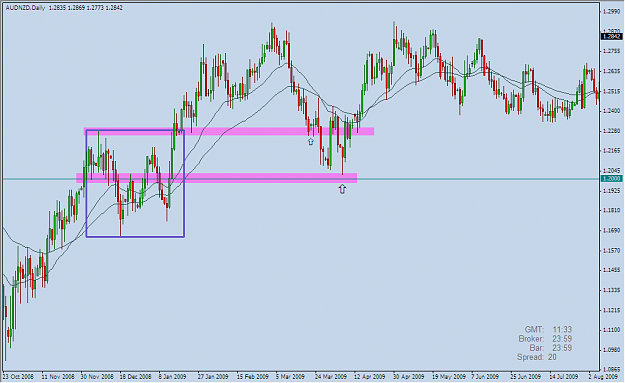Click the 15 Feb 2009 date label
The image size is (625, 383).
point(252,377)
